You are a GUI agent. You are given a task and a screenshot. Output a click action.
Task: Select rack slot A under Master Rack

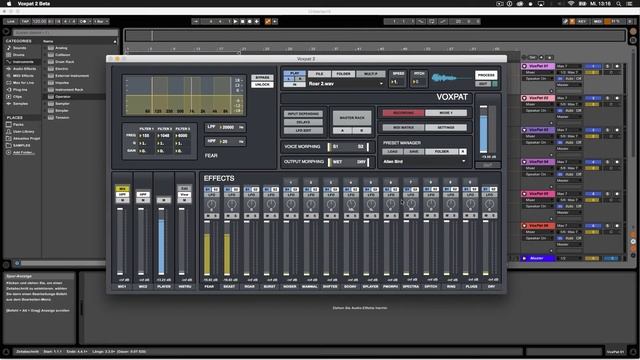[x=342, y=131]
